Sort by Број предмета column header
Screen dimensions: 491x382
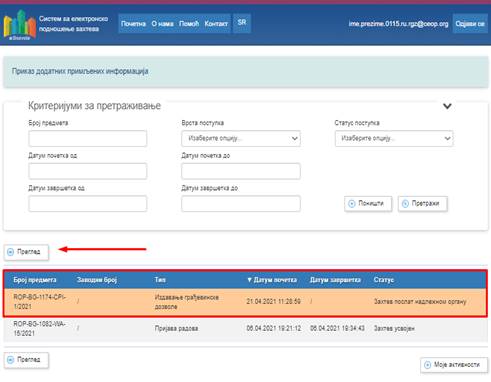point(35,280)
